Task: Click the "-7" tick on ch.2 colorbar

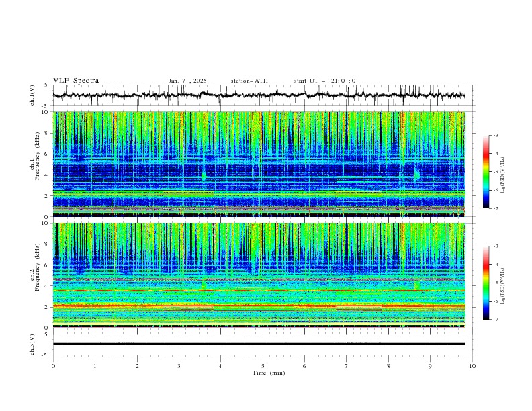Action: point(496,320)
